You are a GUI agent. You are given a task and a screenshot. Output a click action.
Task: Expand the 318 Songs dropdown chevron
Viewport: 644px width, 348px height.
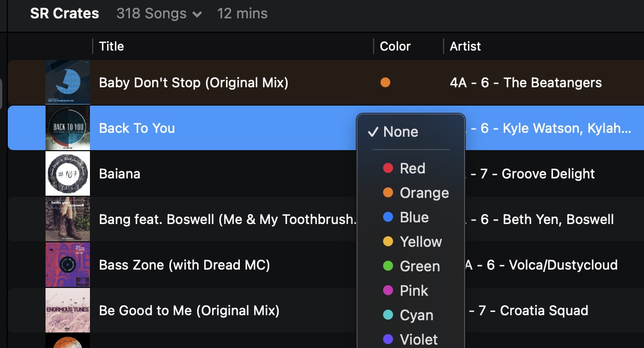pyautogui.click(x=197, y=14)
